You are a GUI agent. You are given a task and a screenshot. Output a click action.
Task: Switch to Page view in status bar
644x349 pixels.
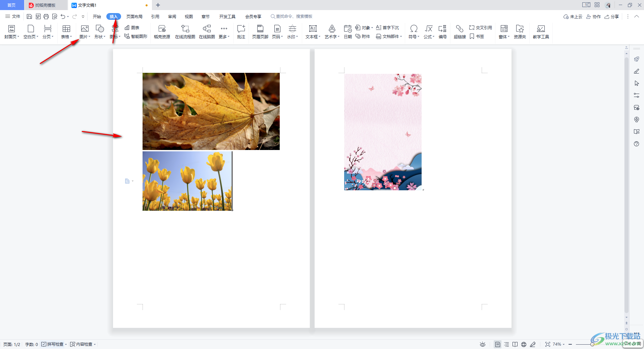point(498,344)
